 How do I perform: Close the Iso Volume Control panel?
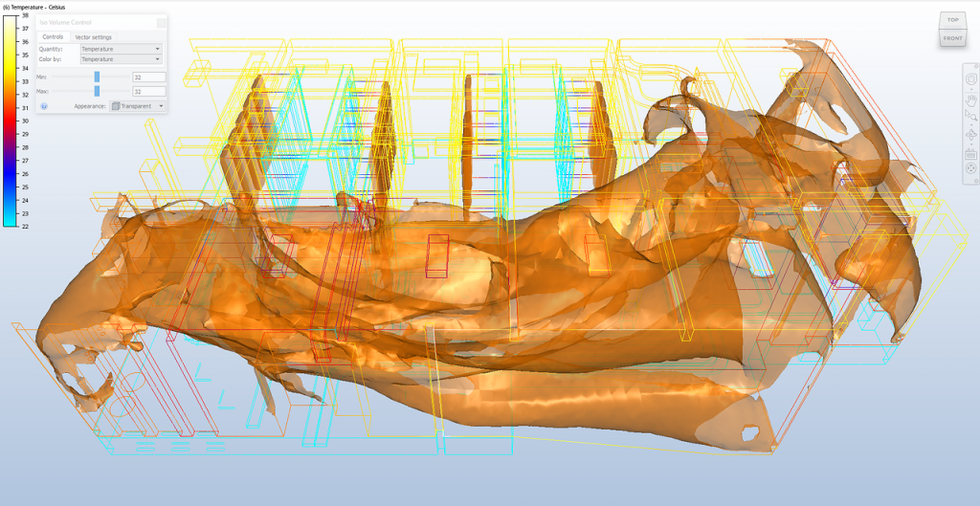click(161, 23)
